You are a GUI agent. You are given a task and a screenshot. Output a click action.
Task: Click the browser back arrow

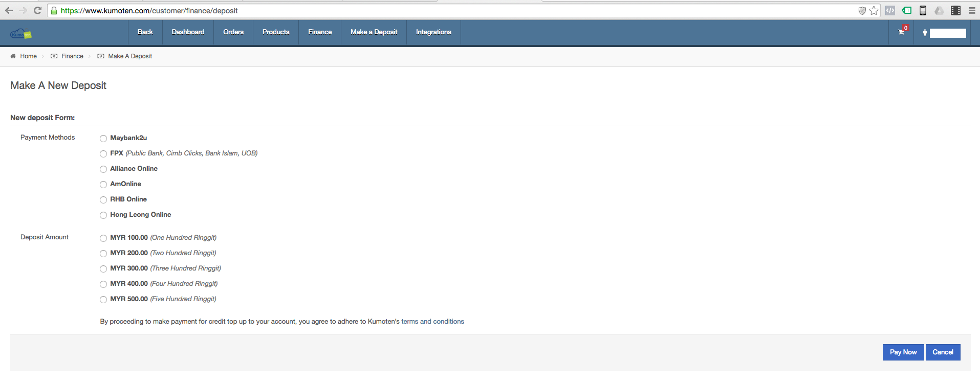9,10
